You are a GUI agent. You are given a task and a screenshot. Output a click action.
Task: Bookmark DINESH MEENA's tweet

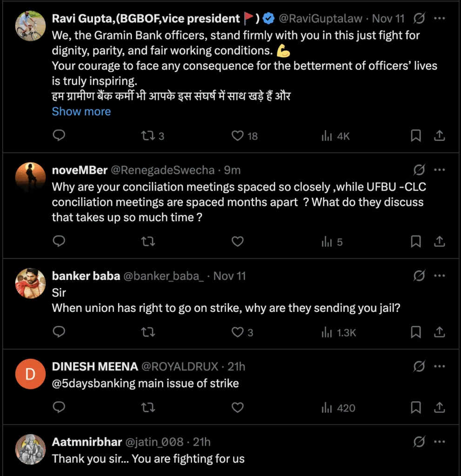tap(415, 408)
